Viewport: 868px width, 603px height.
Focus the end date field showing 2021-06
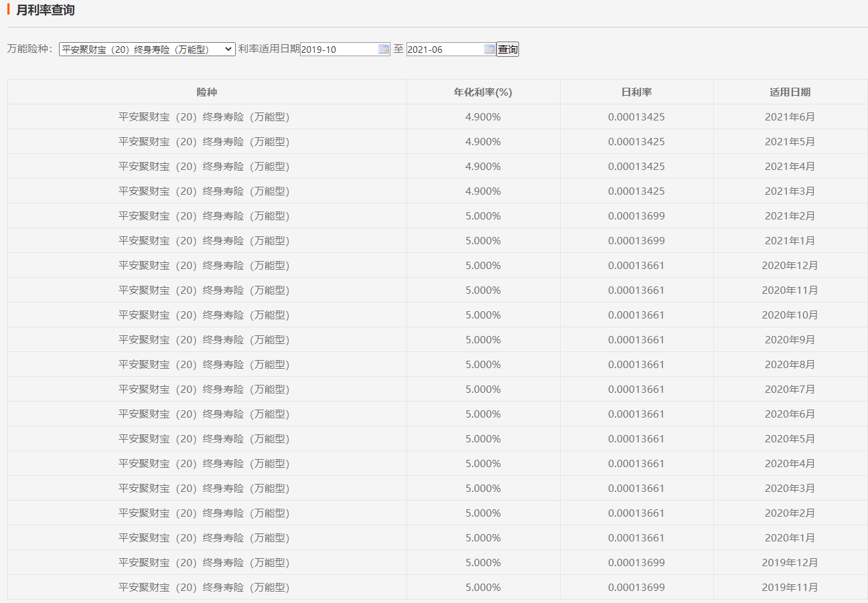[x=445, y=49]
